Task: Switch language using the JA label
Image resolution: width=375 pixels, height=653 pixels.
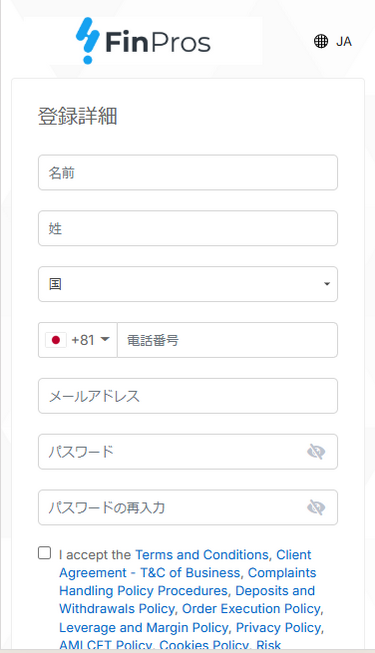Action: coord(344,41)
